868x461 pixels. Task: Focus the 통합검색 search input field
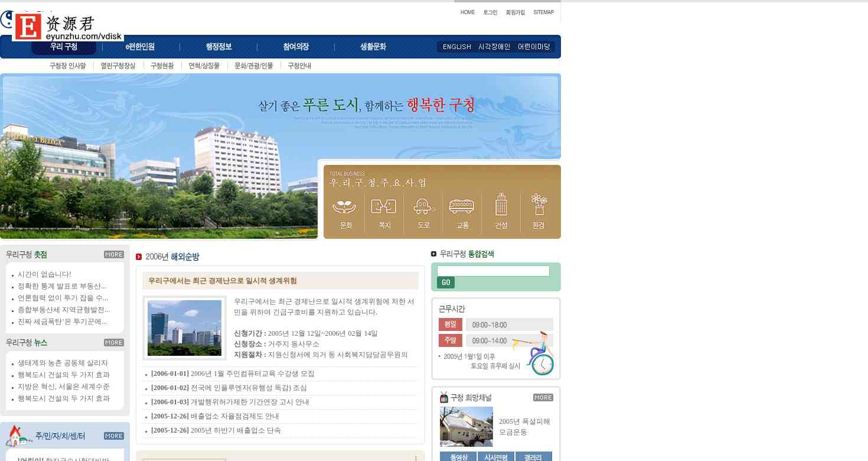pos(493,271)
